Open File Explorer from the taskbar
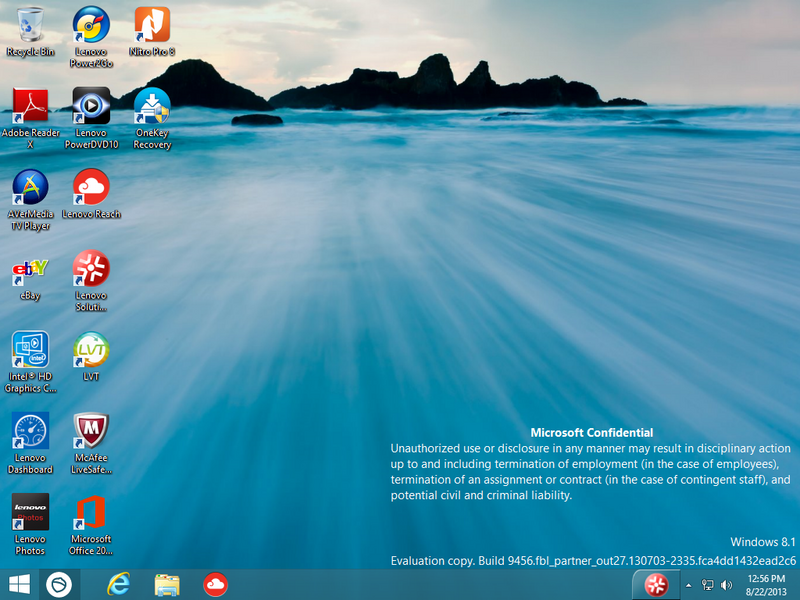Screen dimensions: 800x600 [x=167, y=584]
